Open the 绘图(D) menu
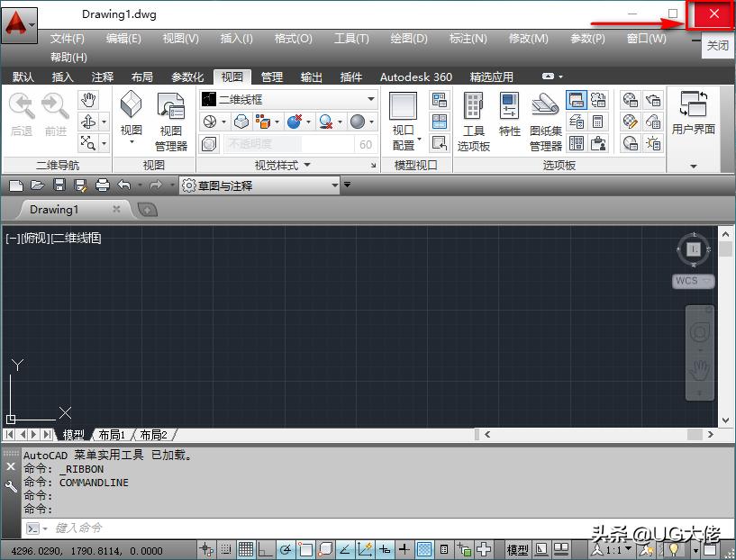The height and width of the screenshot is (560, 736). (408, 39)
